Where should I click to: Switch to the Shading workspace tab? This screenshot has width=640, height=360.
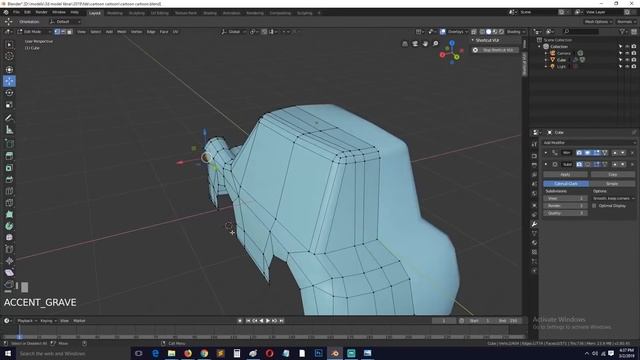tap(210, 13)
